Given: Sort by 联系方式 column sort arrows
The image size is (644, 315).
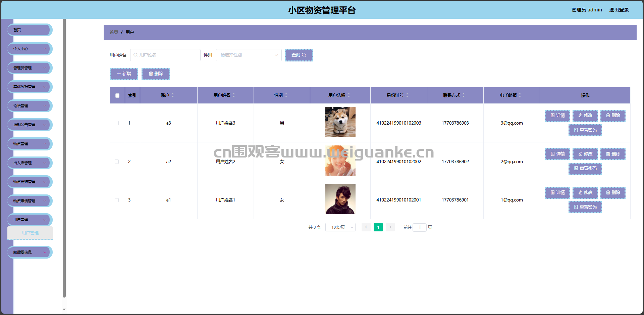Looking at the screenshot, I should click(x=464, y=95).
